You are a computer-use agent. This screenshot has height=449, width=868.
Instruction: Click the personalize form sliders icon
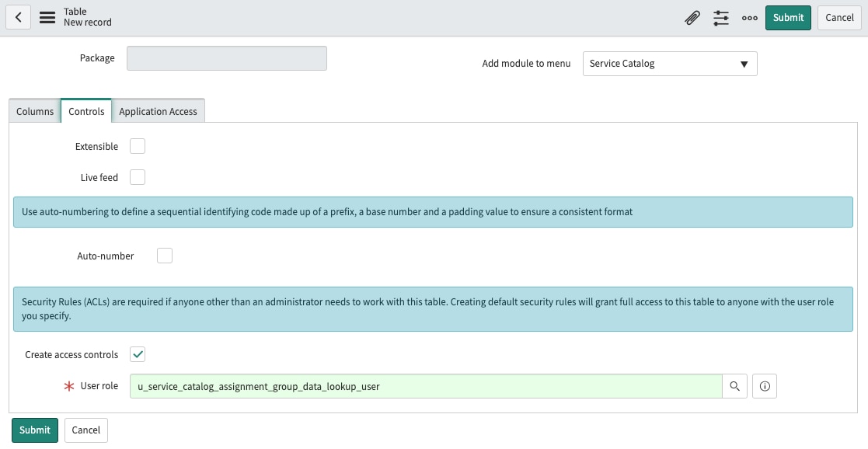(720, 17)
